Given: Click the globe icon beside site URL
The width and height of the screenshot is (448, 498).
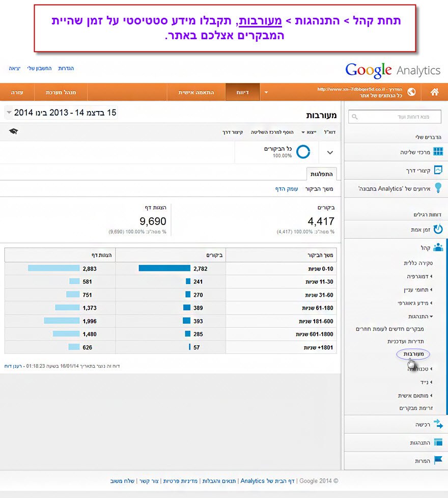Looking at the screenshot, I should 411,92.
